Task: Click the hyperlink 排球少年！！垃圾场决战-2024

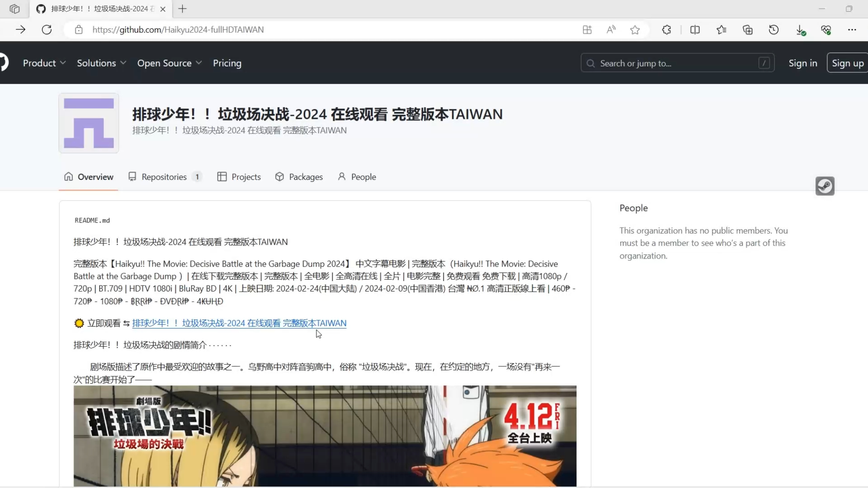Action: 238,323
